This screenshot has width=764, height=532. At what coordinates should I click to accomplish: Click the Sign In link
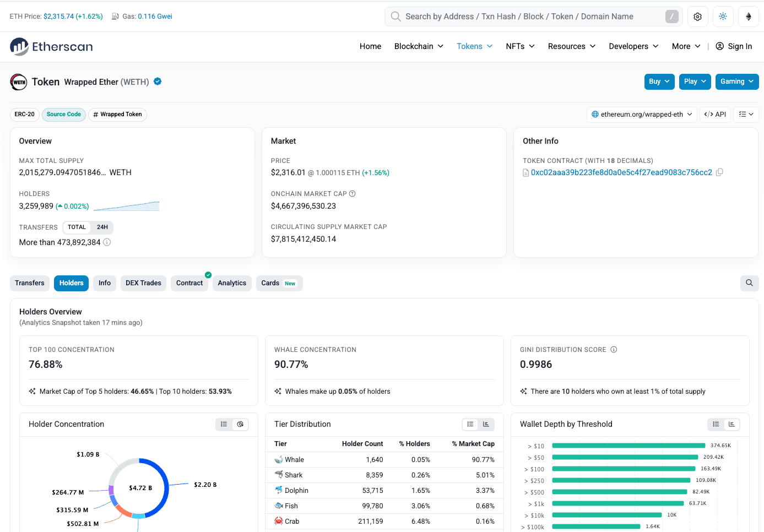(x=734, y=46)
